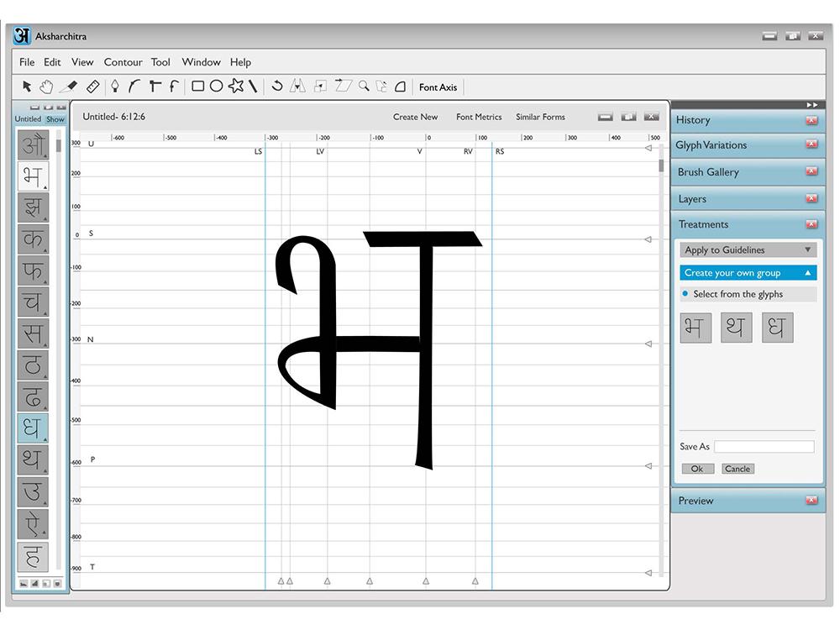Choose the ruler measure tool
This screenshot has width=840, height=630.
tap(93, 86)
